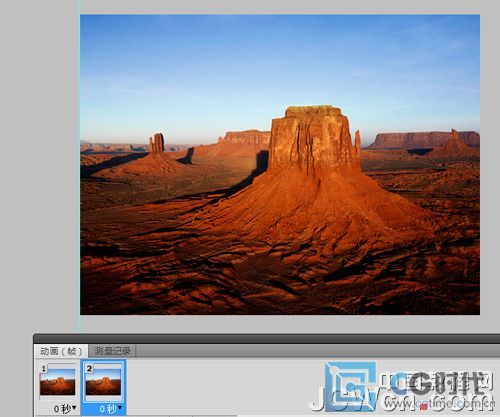The width and height of the screenshot is (500, 417).
Task: Click the desert butte image canvas
Action: 280,165
